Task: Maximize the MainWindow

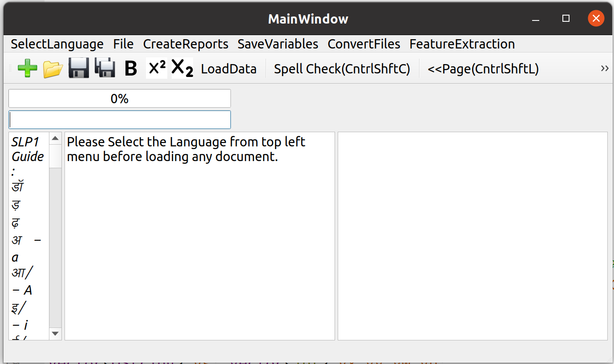Action: [x=566, y=19]
